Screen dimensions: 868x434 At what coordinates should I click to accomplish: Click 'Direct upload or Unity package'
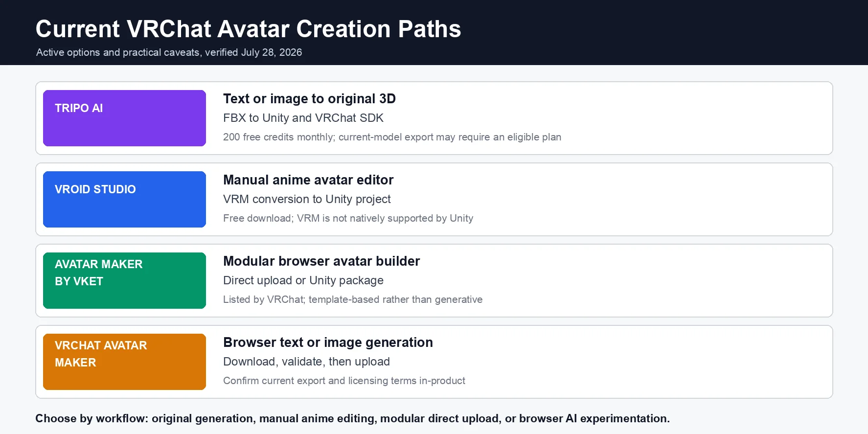point(303,280)
